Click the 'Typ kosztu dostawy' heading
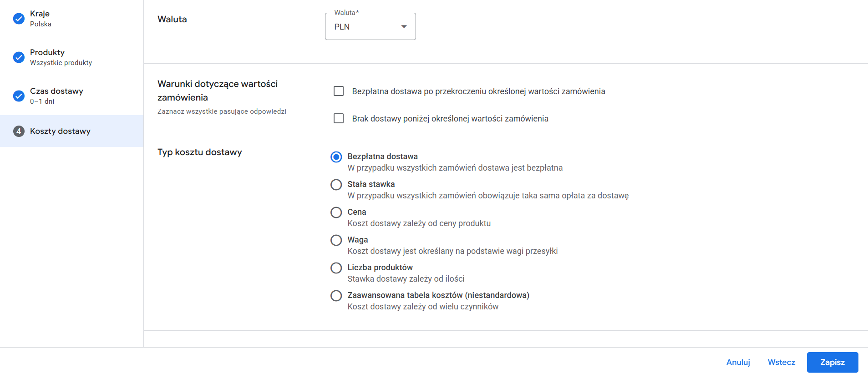 [x=200, y=152]
